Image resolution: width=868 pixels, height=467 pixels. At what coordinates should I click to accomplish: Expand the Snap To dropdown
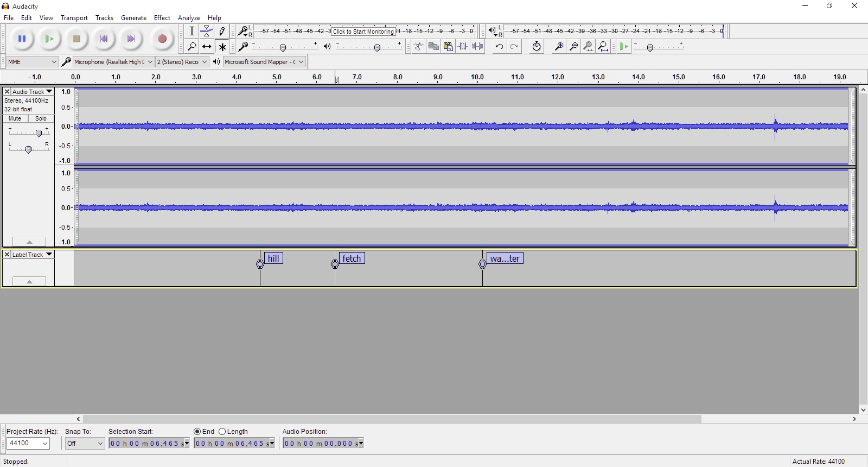pos(85,444)
